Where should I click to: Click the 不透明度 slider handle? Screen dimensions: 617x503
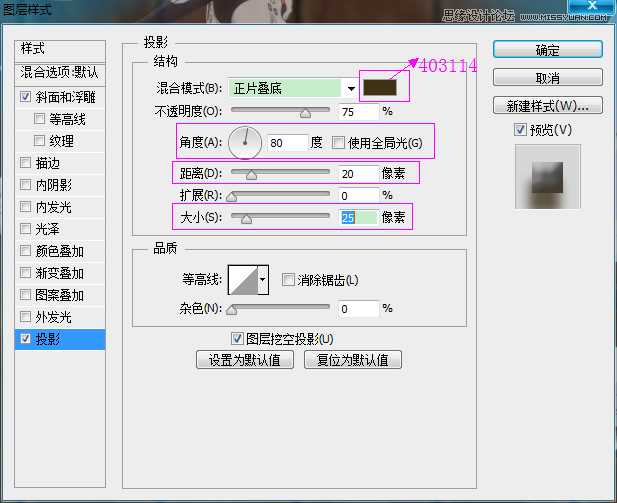pyautogui.click(x=305, y=114)
